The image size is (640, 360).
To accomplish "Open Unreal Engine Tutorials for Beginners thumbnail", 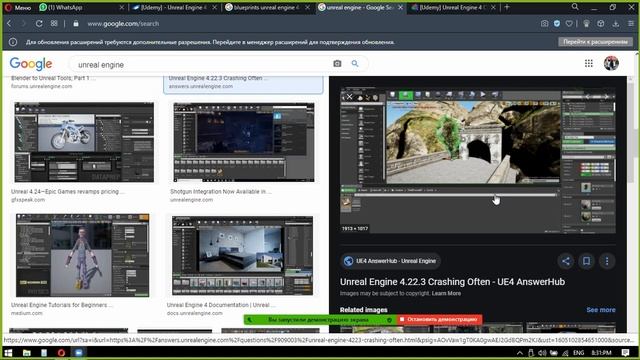I will (82, 255).
